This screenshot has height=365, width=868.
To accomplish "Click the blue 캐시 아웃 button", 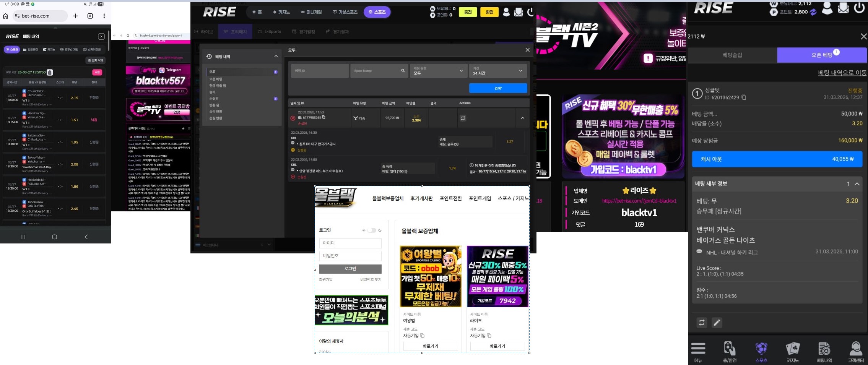I will click(777, 159).
